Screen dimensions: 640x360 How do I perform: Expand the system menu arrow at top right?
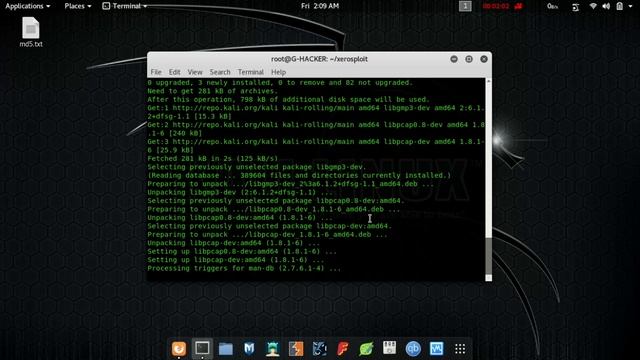pyautogui.click(x=631, y=7)
